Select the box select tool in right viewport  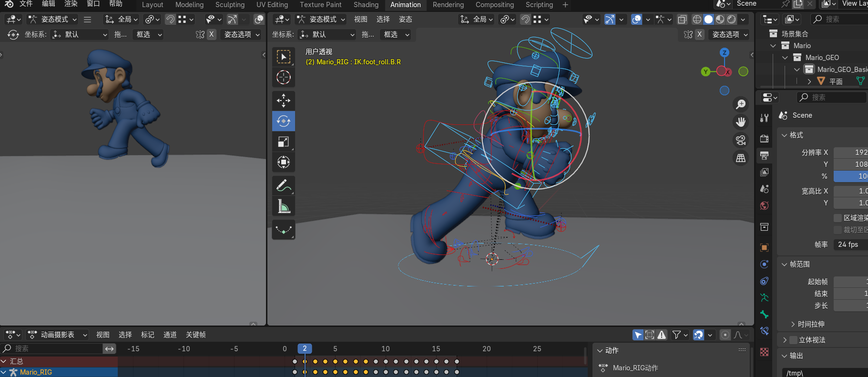(284, 57)
